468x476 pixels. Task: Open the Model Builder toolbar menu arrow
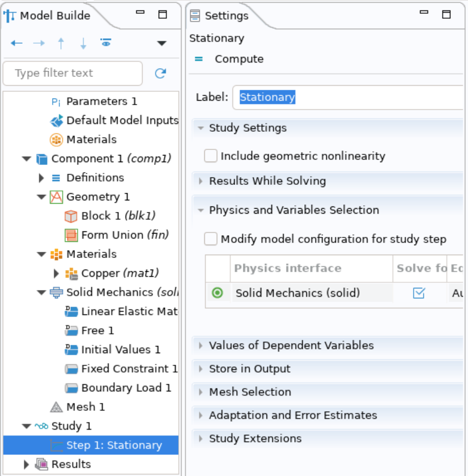[x=161, y=43]
